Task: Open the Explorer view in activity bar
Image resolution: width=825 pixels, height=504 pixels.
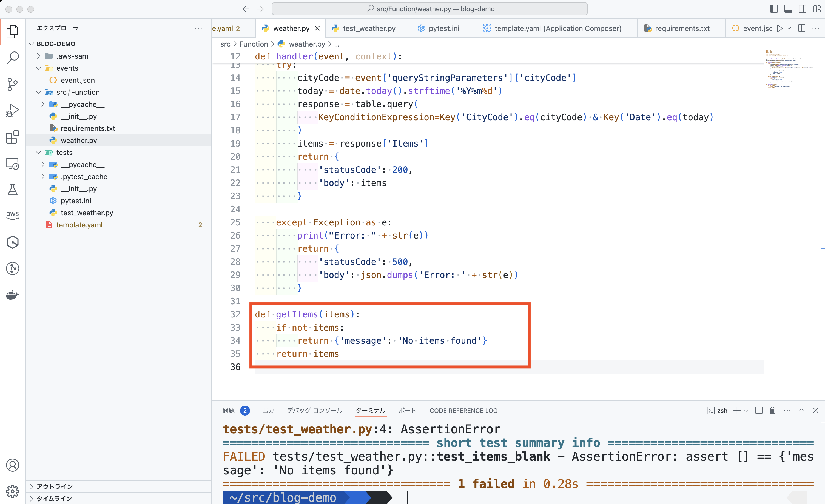Action: tap(12, 31)
